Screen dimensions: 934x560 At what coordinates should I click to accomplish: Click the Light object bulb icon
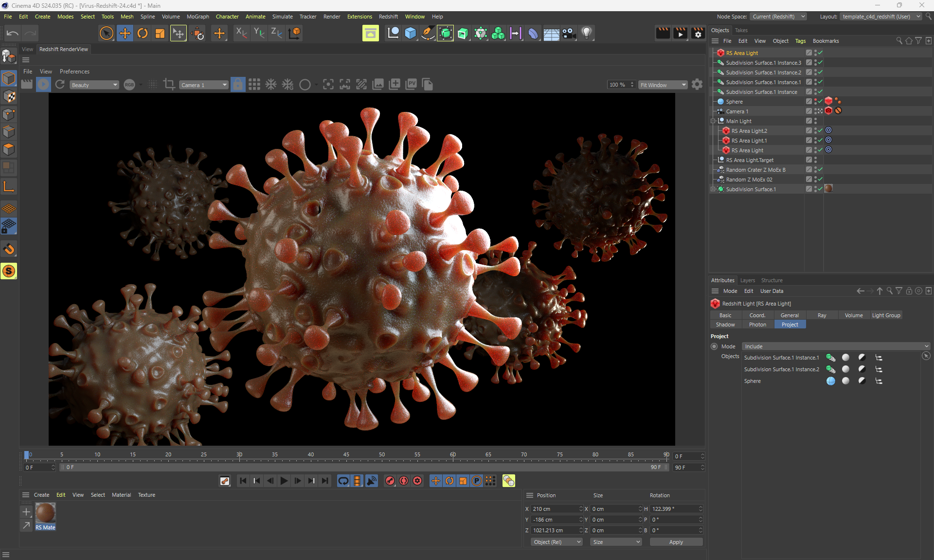coord(587,33)
